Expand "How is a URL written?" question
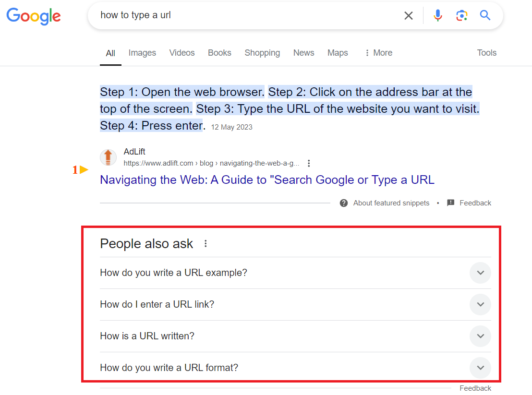532x395 pixels. tap(295, 336)
